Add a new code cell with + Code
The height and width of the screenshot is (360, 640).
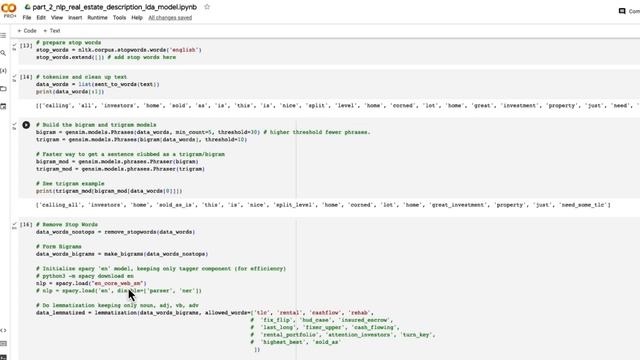[x=27, y=31]
